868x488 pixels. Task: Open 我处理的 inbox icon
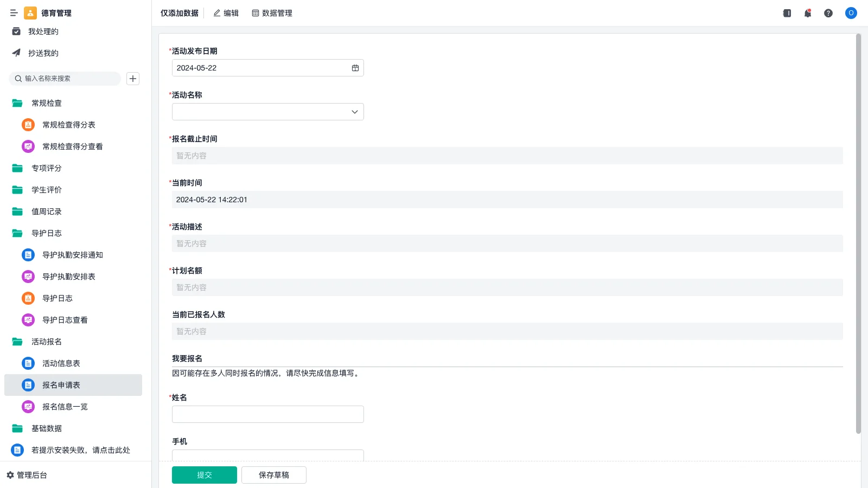(16, 31)
